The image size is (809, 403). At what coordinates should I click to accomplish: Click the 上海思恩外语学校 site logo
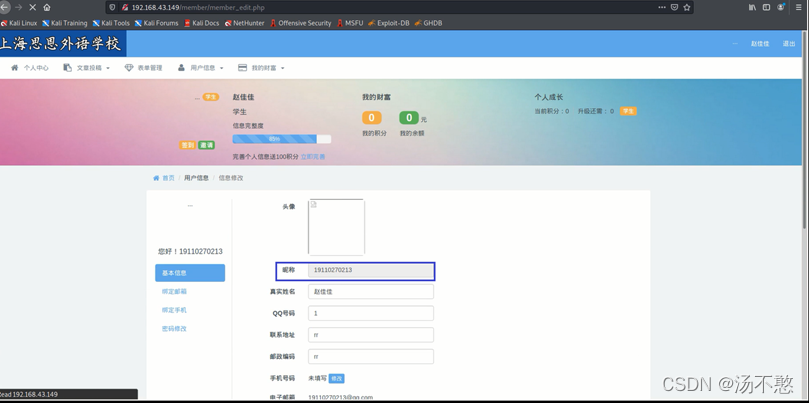(63, 43)
